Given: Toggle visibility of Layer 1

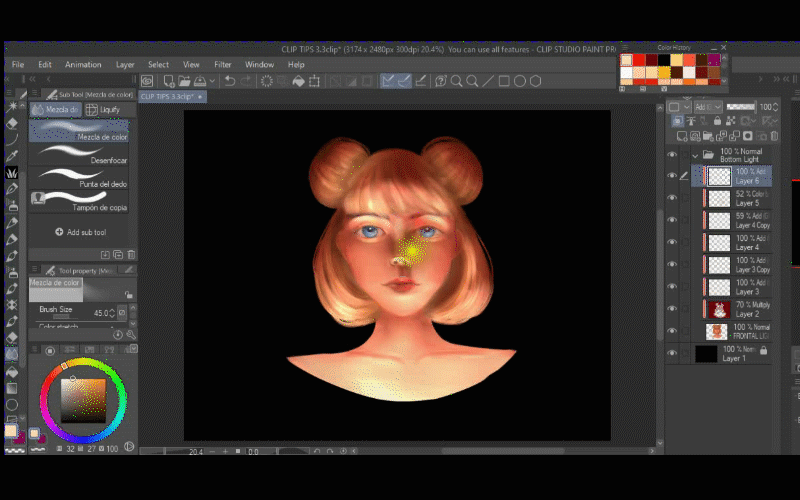Looking at the screenshot, I should [x=672, y=353].
